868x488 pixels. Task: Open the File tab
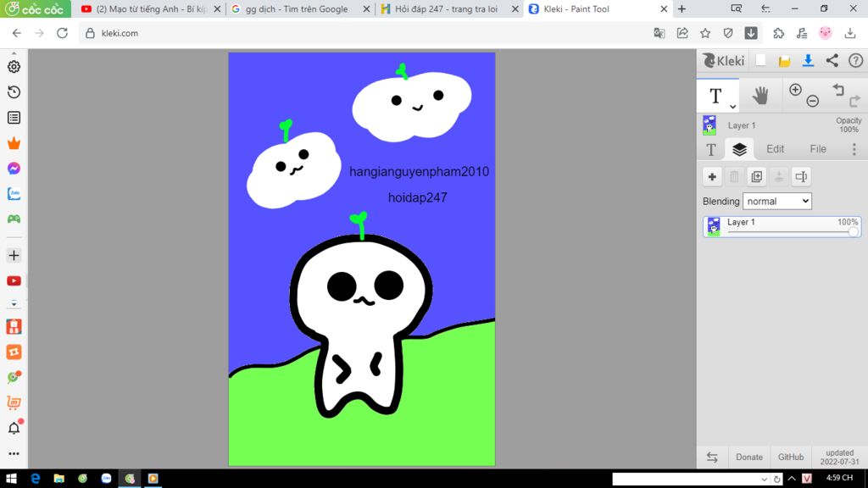pos(818,149)
